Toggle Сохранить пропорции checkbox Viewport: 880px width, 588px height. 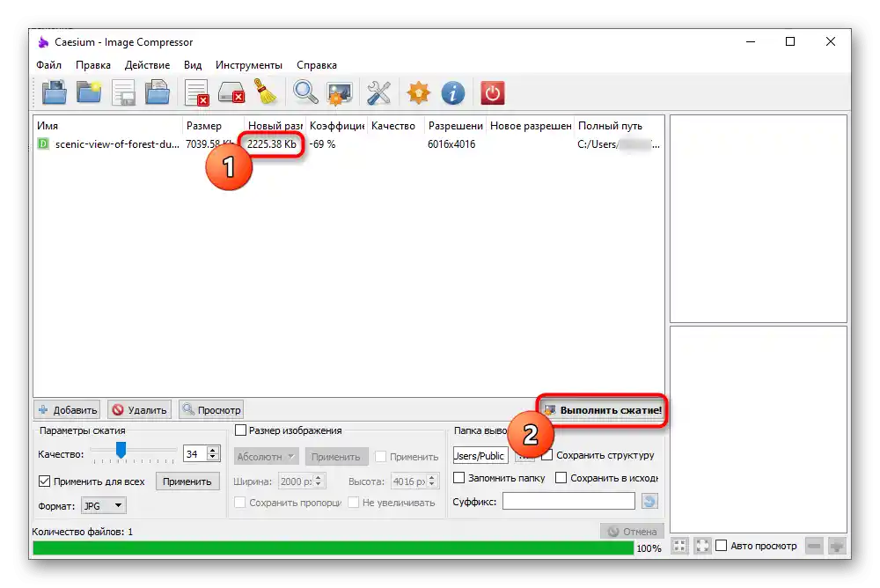point(239,502)
